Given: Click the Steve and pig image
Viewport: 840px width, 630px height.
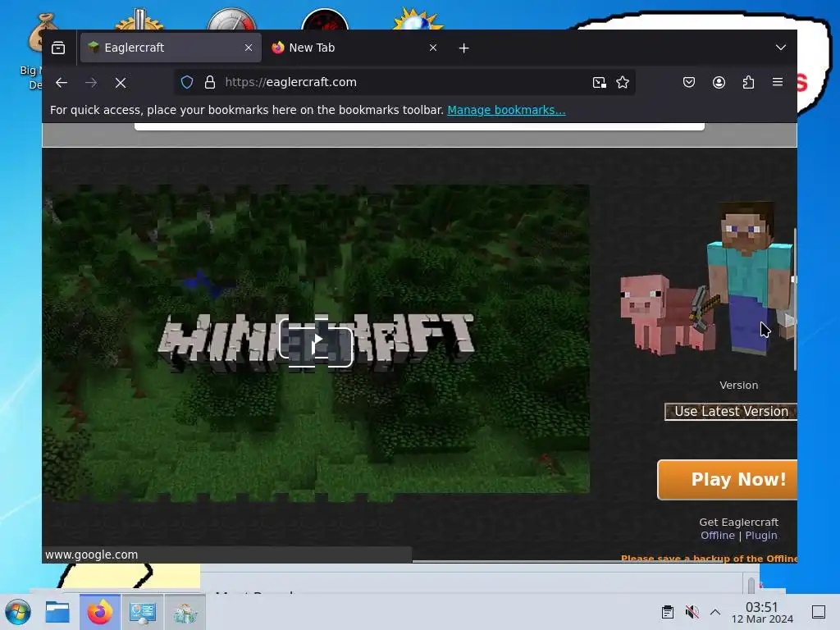Looking at the screenshot, I should [707, 279].
